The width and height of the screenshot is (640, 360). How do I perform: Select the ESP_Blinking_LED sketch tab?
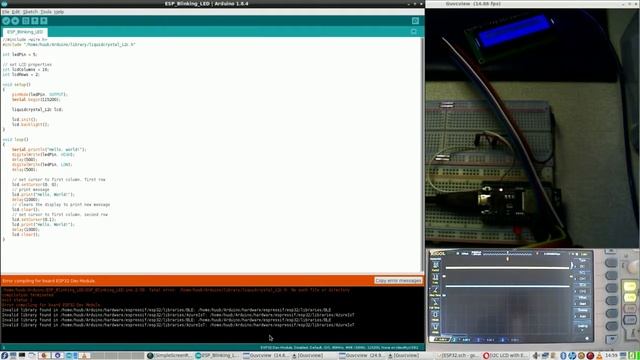tap(25, 32)
